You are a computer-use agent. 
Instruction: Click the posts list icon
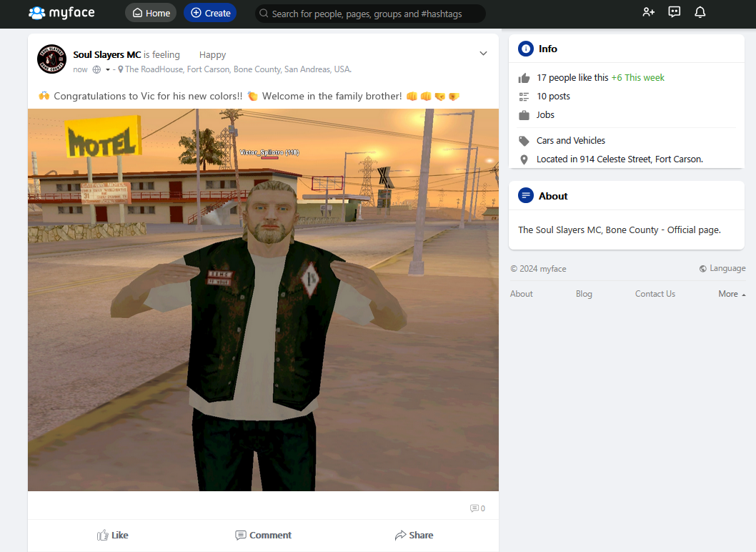coord(524,97)
